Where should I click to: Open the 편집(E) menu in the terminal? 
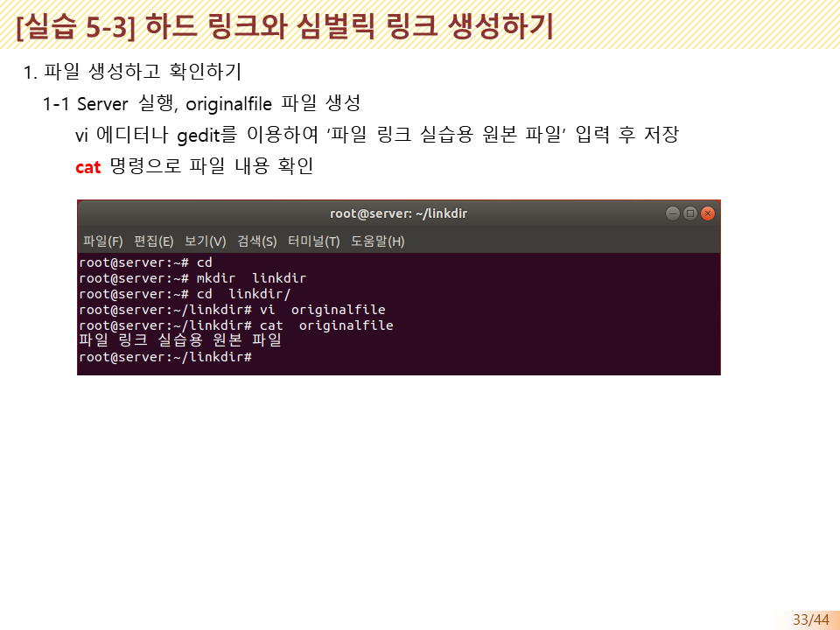click(x=151, y=241)
